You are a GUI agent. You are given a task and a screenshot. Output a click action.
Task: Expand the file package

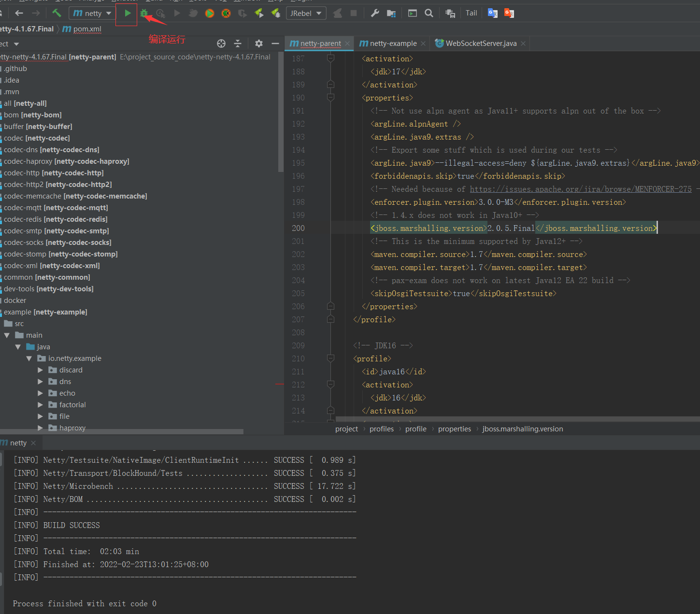tap(40, 416)
